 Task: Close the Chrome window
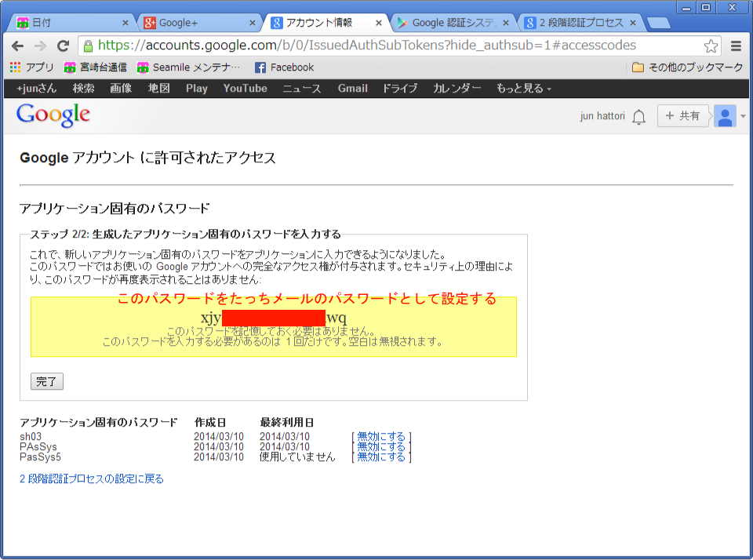(x=732, y=8)
